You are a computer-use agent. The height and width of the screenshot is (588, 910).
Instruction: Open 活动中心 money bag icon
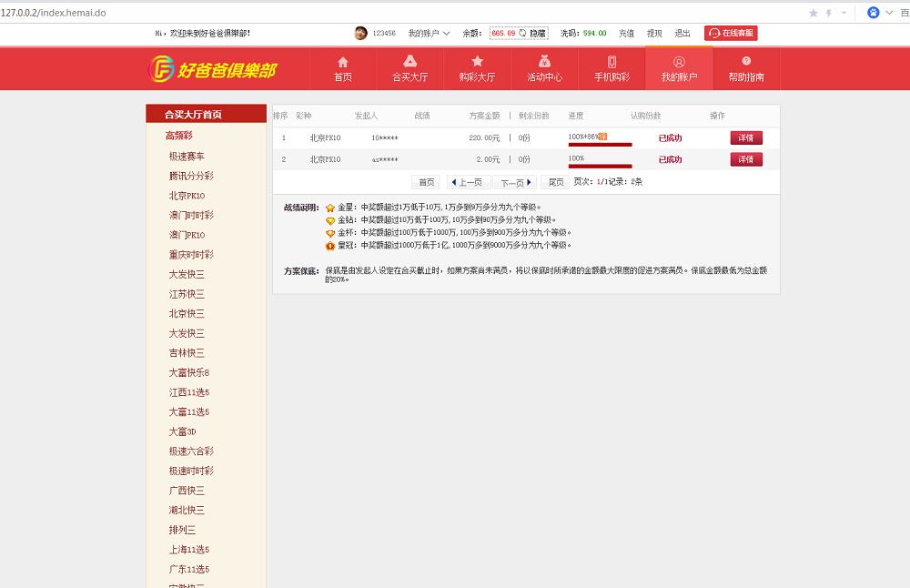pos(544,62)
